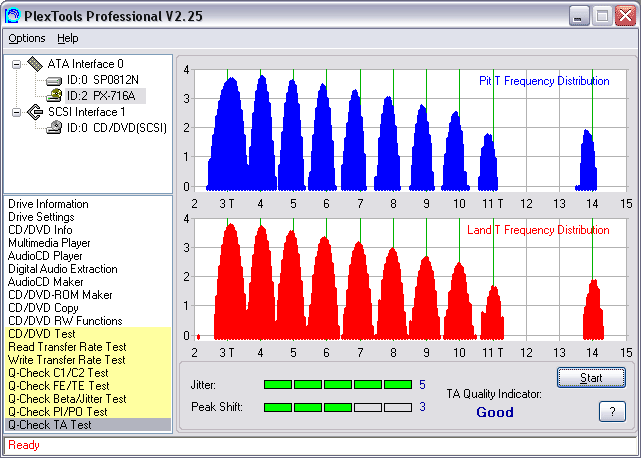Image resolution: width=641 pixels, height=458 pixels.
Task: Start the TA test with Start button
Action: (591, 378)
